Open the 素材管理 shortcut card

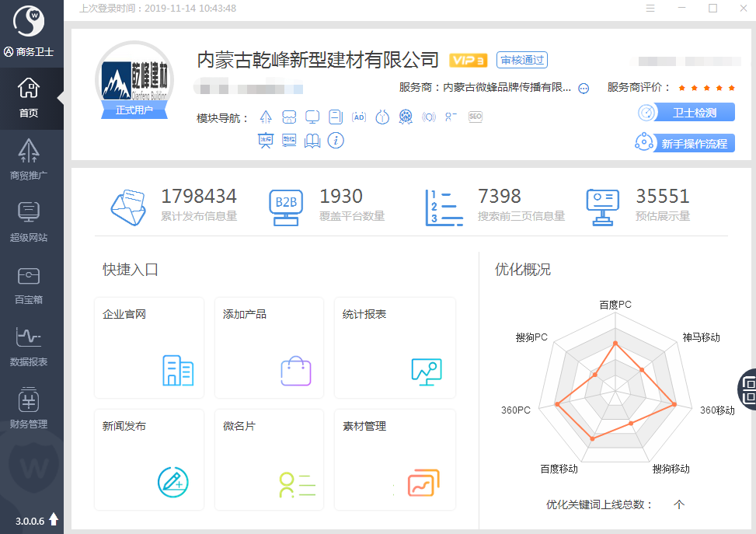tap(395, 459)
